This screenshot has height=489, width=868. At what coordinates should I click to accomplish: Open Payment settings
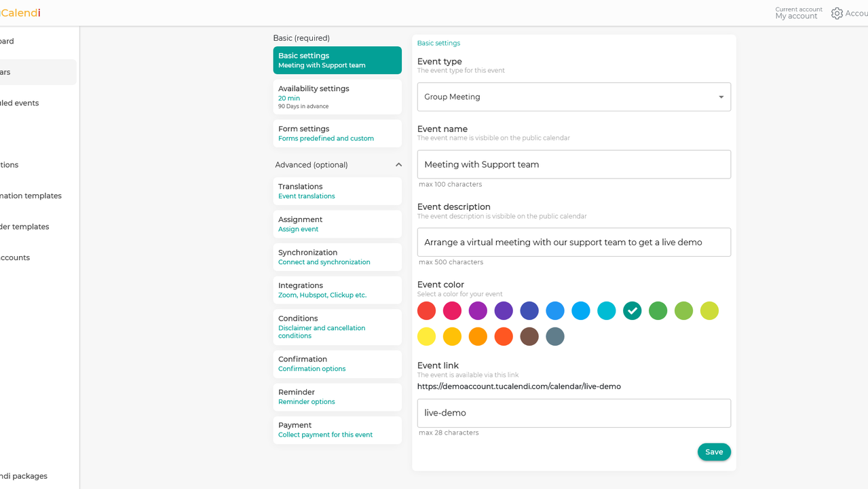click(x=337, y=430)
